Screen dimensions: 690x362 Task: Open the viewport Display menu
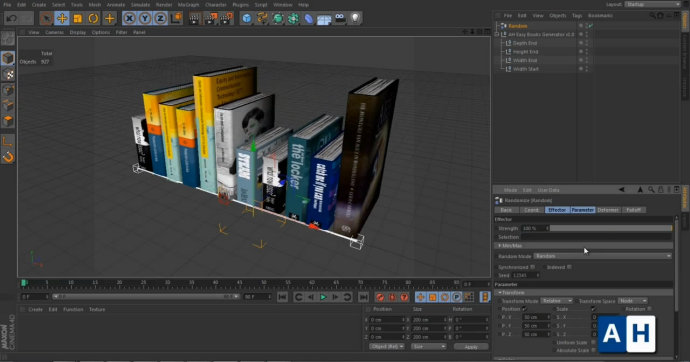(x=77, y=33)
